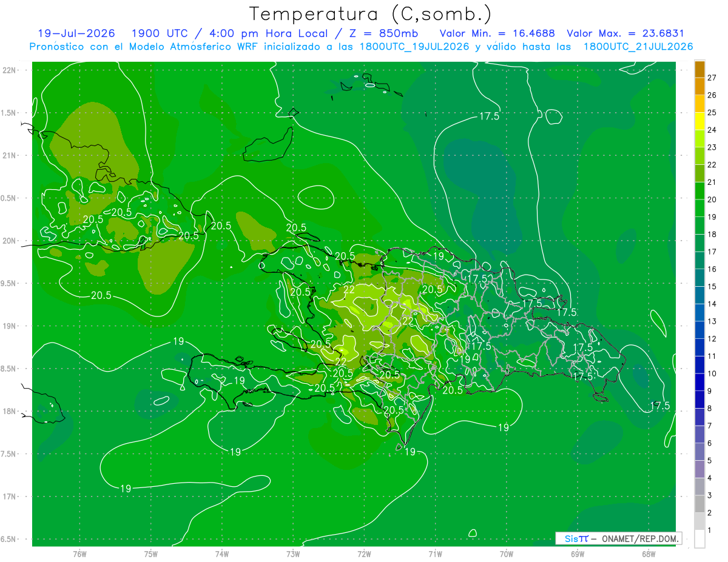Click the colorbar value label 23
This screenshot has height=562, width=728.
tap(712, 147)
